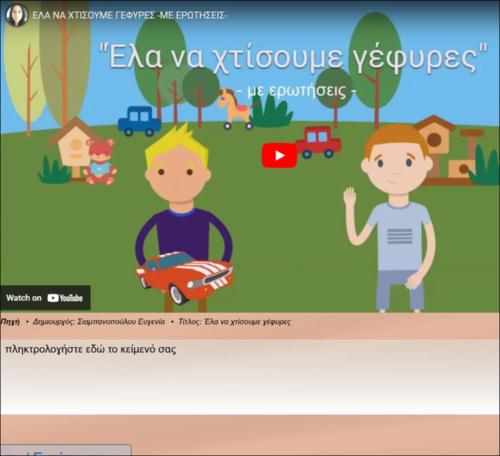The width and height of the screenshot is (500, 456).
Task: Click the Watch on YouTube button
Action: (x=45, y=298)
